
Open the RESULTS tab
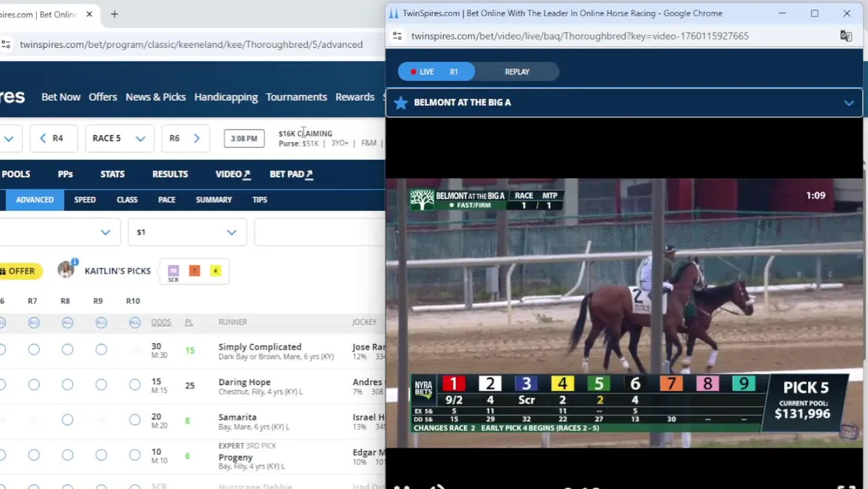[170, 174]
